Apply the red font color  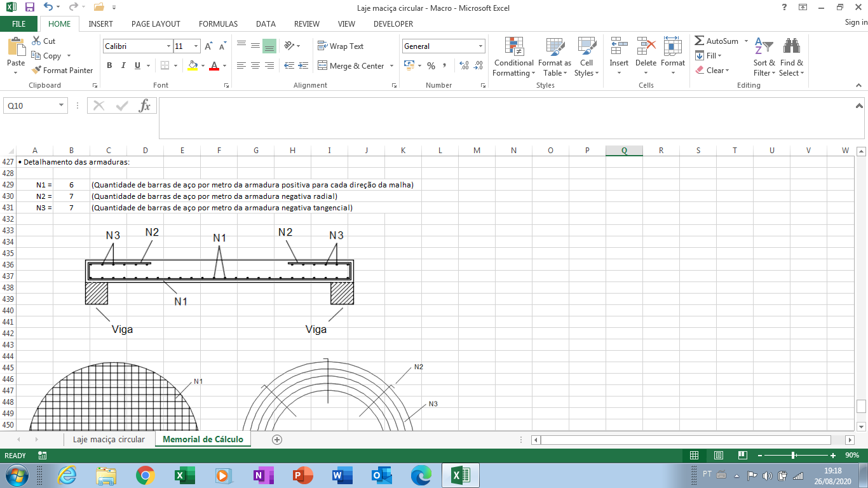215,65
